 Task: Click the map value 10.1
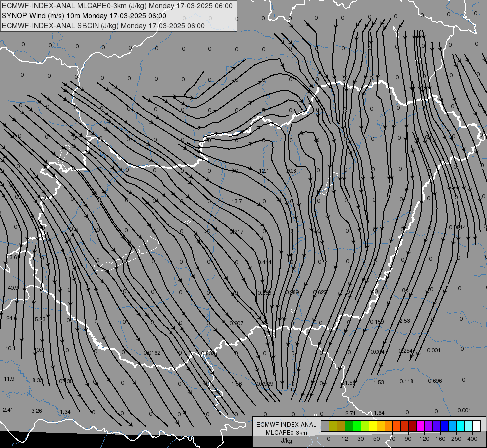pyautogui.click(x=10, y=348)
